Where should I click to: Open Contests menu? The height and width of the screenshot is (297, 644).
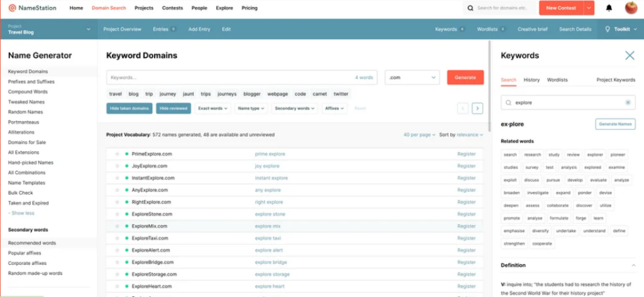(172, 8)
